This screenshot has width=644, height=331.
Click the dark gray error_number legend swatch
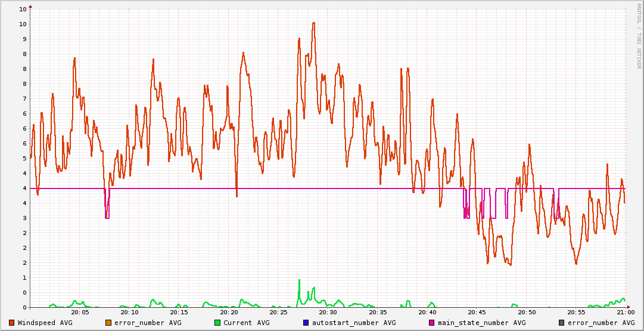(x=562, y=323)
